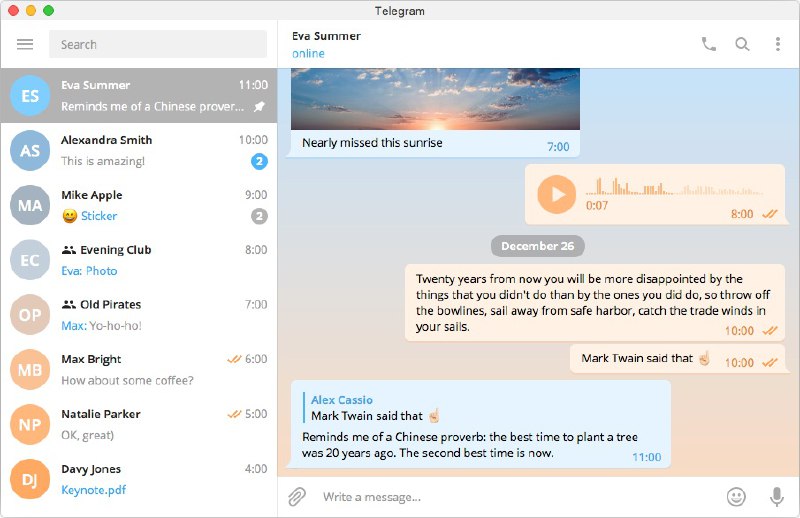800x518 pixels.
Task: View the sunrise photo thumbnail
Action: (x=435, y=99)
